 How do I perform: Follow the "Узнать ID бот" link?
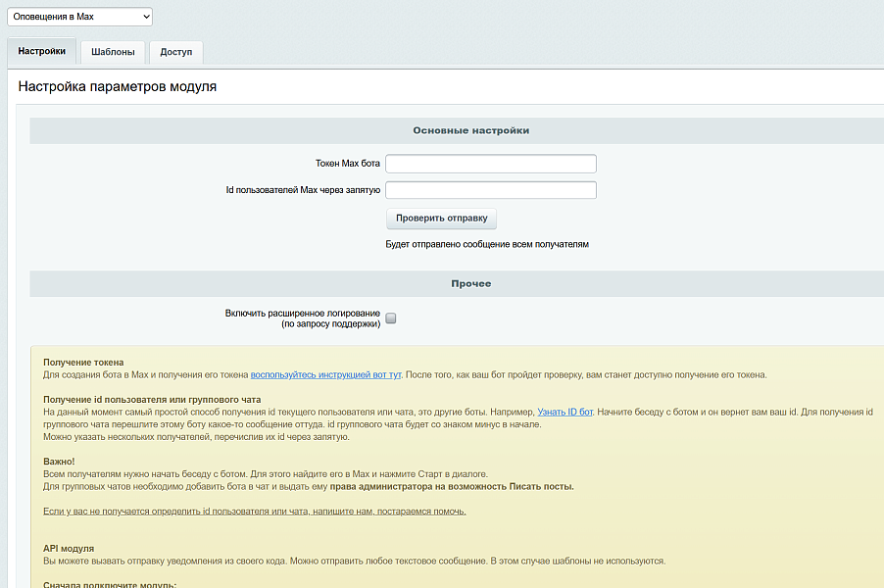click(x=565, y=413)
